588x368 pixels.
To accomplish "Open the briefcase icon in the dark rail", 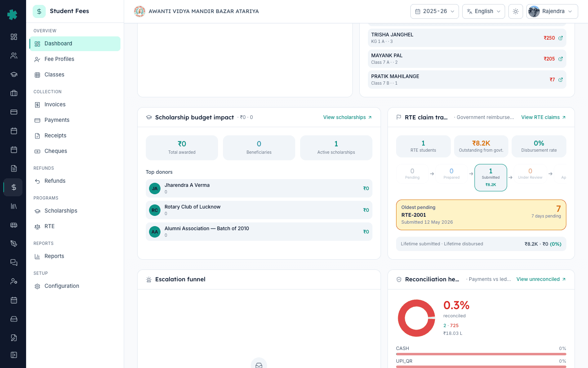I will pyautogui.click(x=14, y=93).
